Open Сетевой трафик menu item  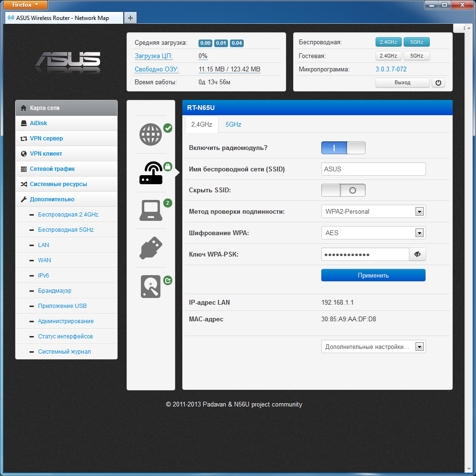coord(66,169)
